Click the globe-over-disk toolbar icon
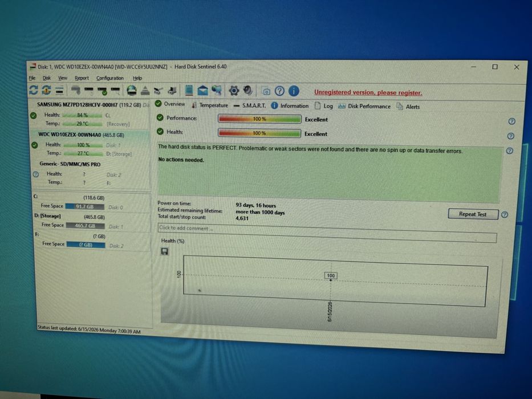 (132, 91)
